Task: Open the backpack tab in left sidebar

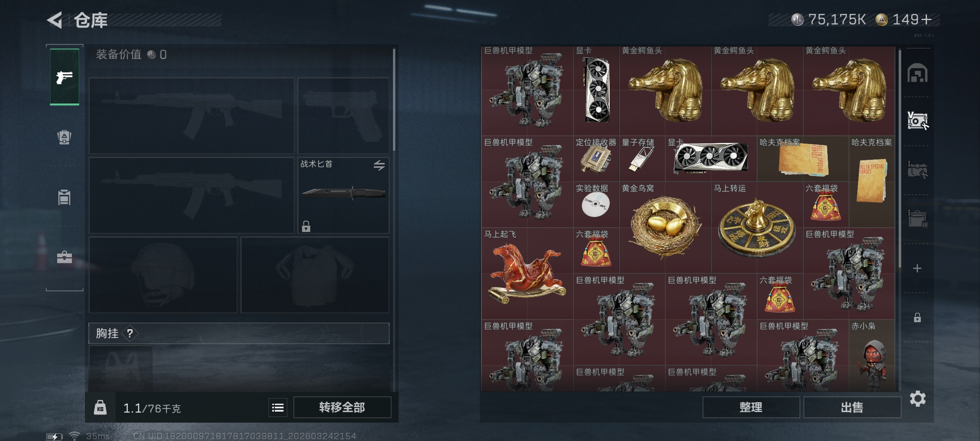Action: pyautogui.click(x=65, y=137)
